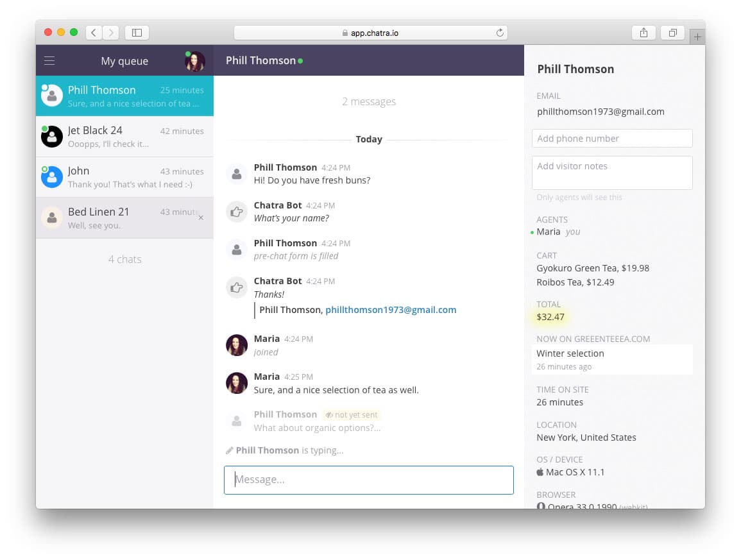Toggle the Safari sidebar button

coord(137,33)
